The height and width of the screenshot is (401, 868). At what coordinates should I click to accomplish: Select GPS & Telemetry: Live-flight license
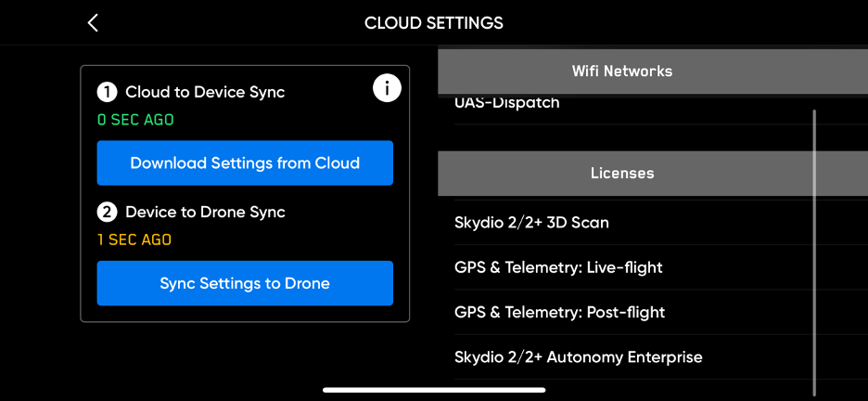click(558, 267)
